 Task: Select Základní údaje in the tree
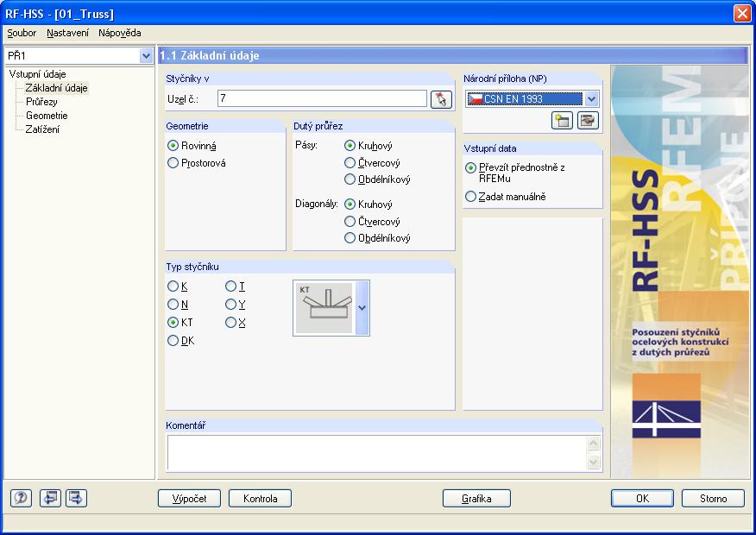click(56, 88)
